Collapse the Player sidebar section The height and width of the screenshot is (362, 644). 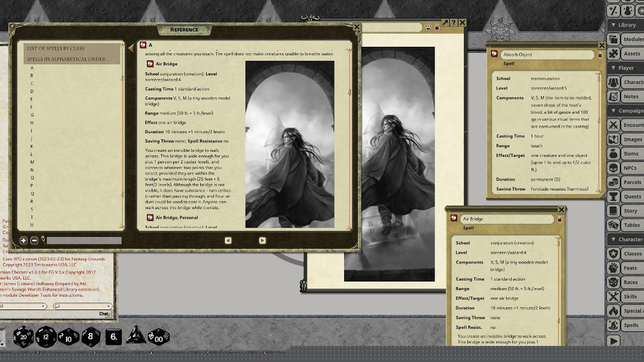(613, 68)
